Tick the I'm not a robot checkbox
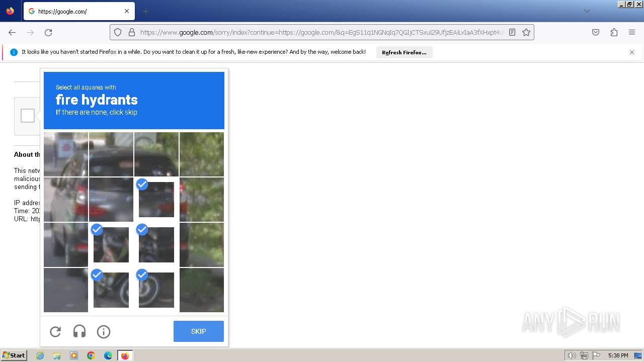 click(28, 116)
